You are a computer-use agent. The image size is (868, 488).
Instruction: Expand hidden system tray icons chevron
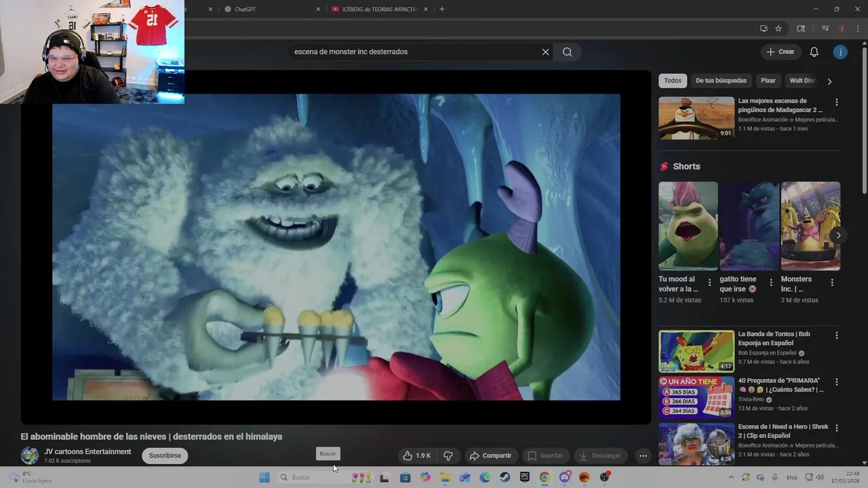731,477
